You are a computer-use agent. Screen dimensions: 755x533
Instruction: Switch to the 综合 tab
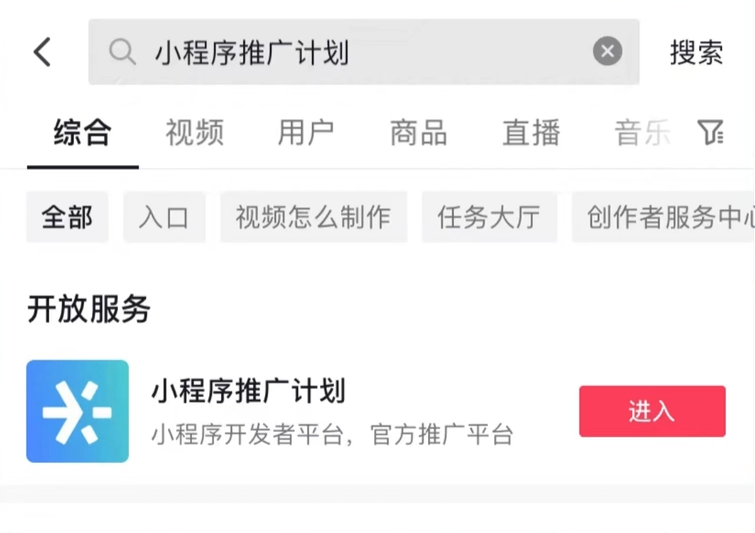[82, 133]
